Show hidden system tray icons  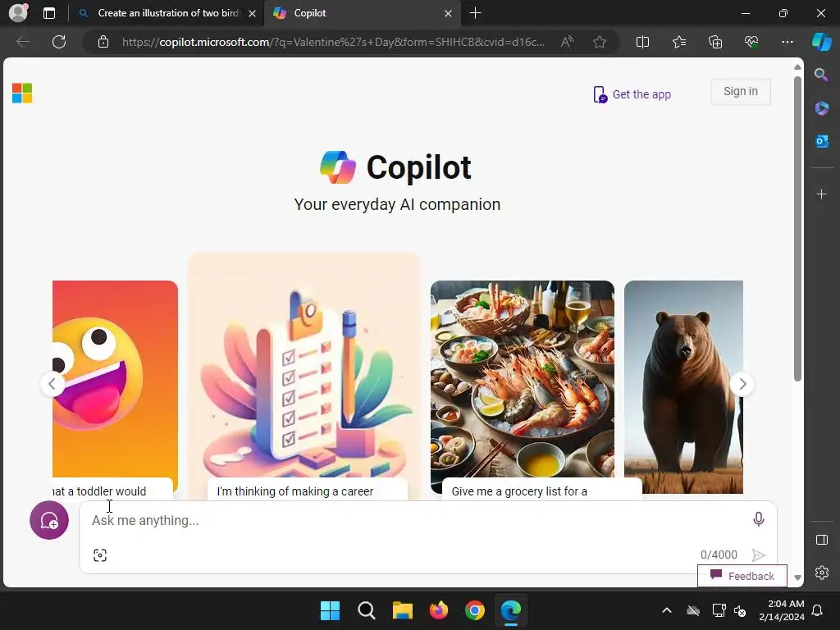point(667,610)
